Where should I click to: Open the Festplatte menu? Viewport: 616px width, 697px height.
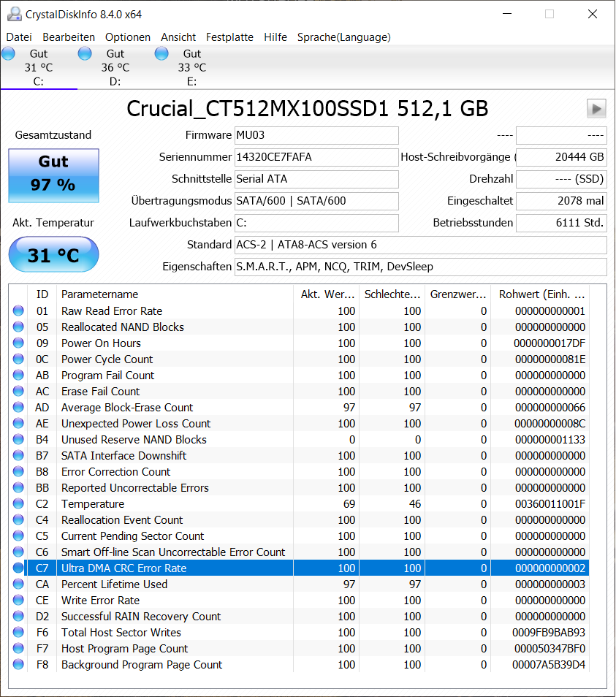click(229, 37)
